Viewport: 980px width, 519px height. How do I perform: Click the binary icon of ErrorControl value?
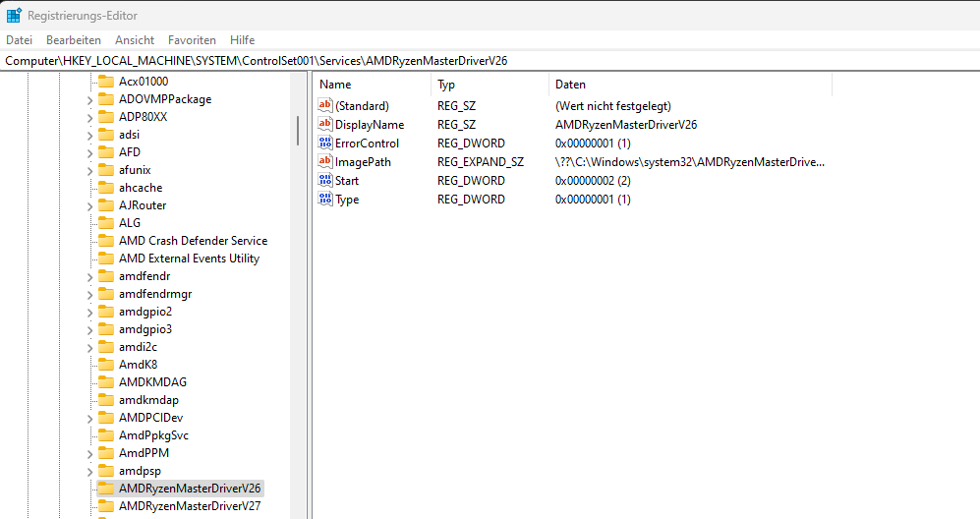coord(325,143)
